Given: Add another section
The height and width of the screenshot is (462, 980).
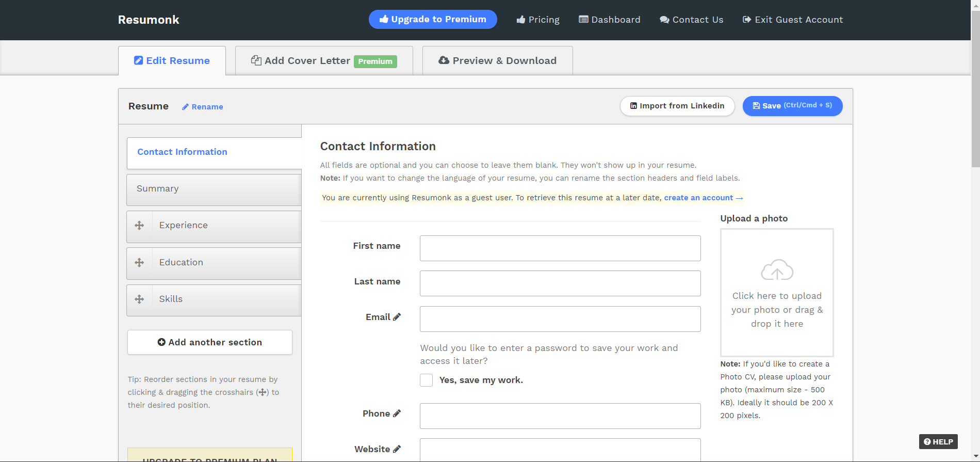Looking at the screenshot, I should pos(210,342).
